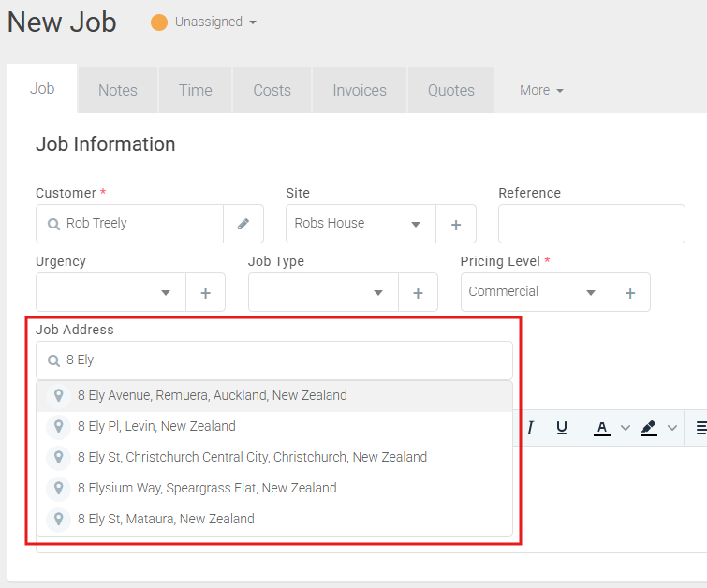Screen dimensions: 707x588
Task: Click the font color A icon
Action: click(x=602, y=428)
